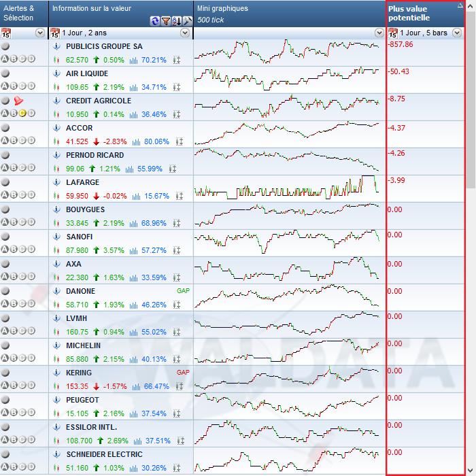This screenshot has height=476, width=476.
Task: Click the A-Z sort icon
Action: (x=177, y=21)
